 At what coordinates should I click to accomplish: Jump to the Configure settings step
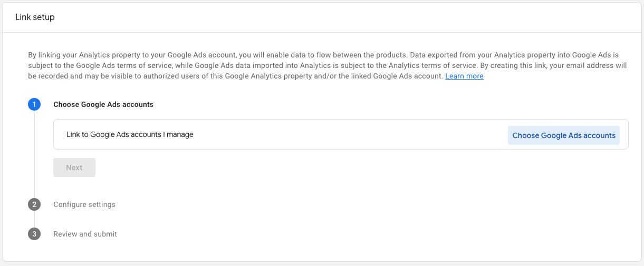84,204
